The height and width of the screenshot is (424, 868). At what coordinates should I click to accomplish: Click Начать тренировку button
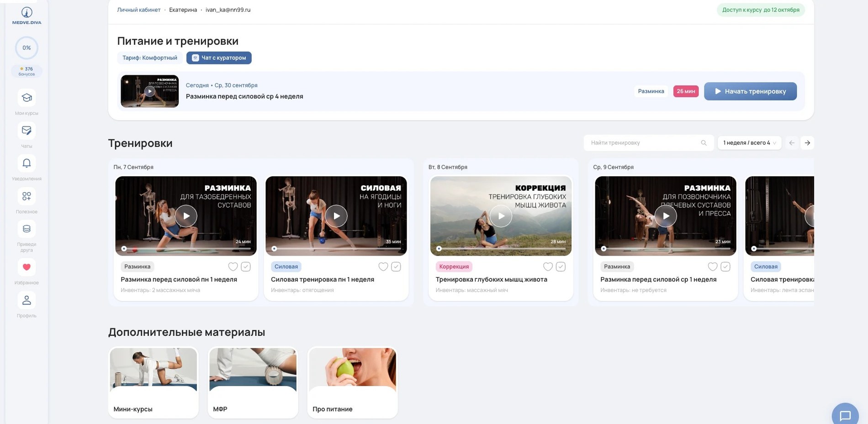(750, 91)
